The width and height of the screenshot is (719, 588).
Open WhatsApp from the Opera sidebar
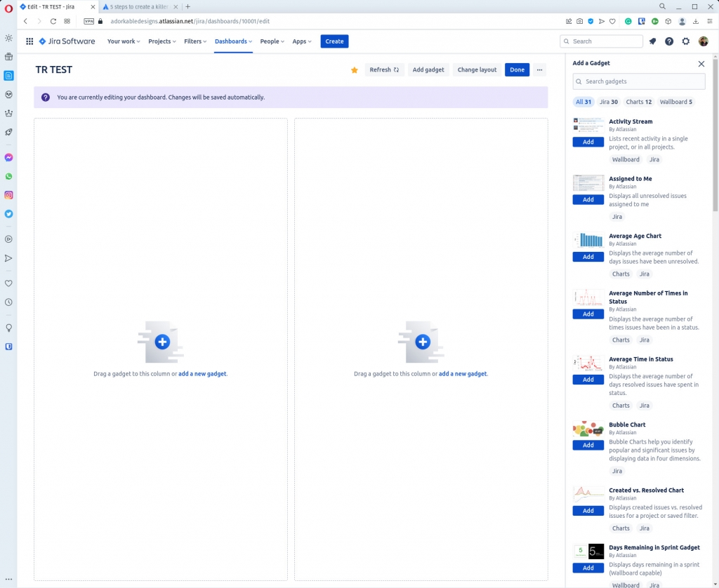coord(8,176)
